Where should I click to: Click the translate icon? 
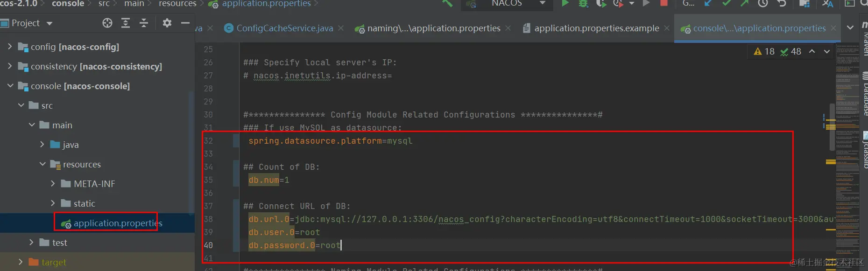click(827, 3)
